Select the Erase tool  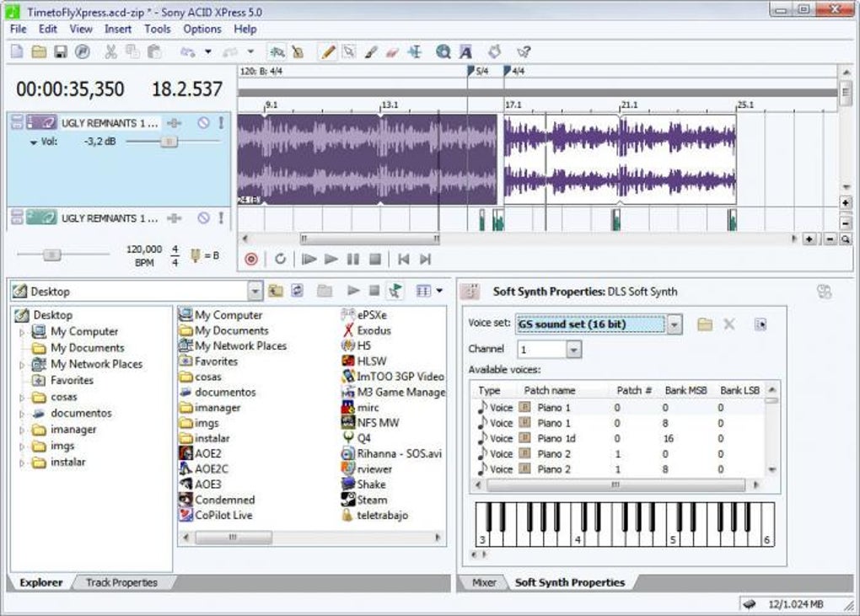click(393, 51)
